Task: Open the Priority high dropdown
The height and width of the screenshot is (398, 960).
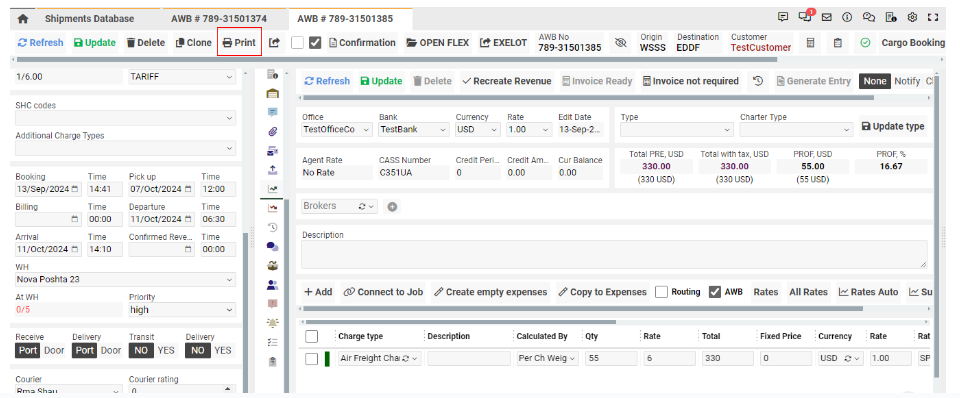Action: [x=182, y=310]
